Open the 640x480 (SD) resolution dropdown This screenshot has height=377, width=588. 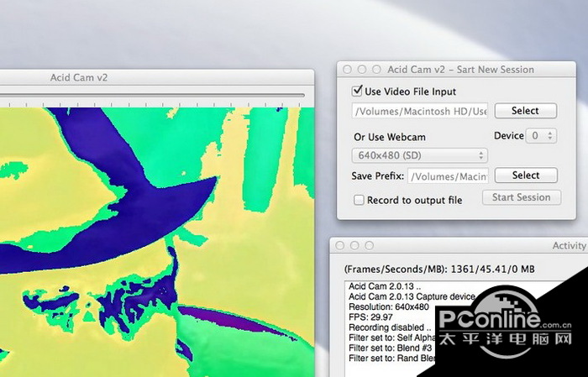[420, 155]
